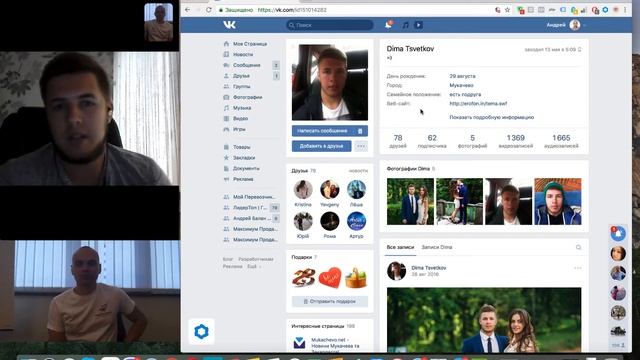This screenshot has height=360, width=640.
Task: Open the notifications bell in VK header
Action: click(x=388, y=25)
